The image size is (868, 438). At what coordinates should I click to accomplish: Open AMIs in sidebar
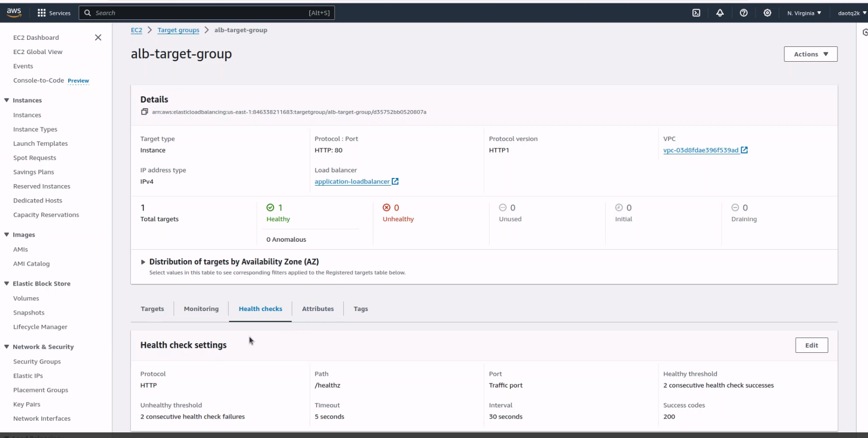[x=20, y=250]
